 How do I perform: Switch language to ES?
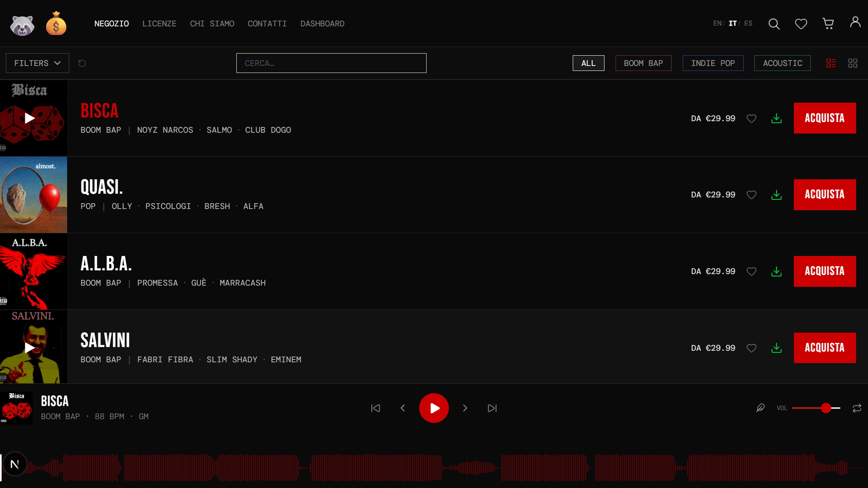(x=748, y=23)
